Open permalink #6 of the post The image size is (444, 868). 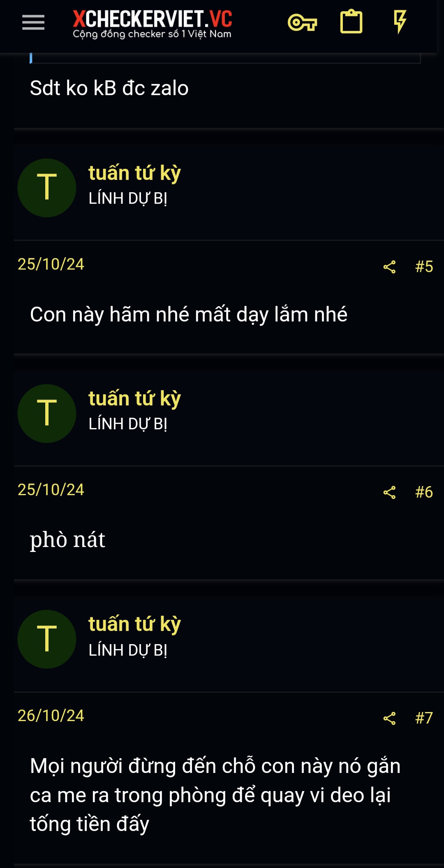coord(424,492)
